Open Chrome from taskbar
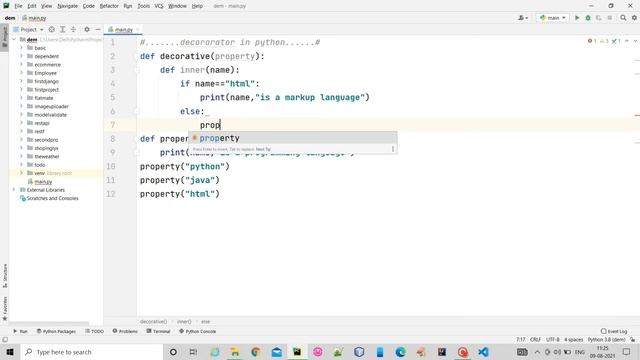Viewport: 640px width, 360px height. coord(256,352)
